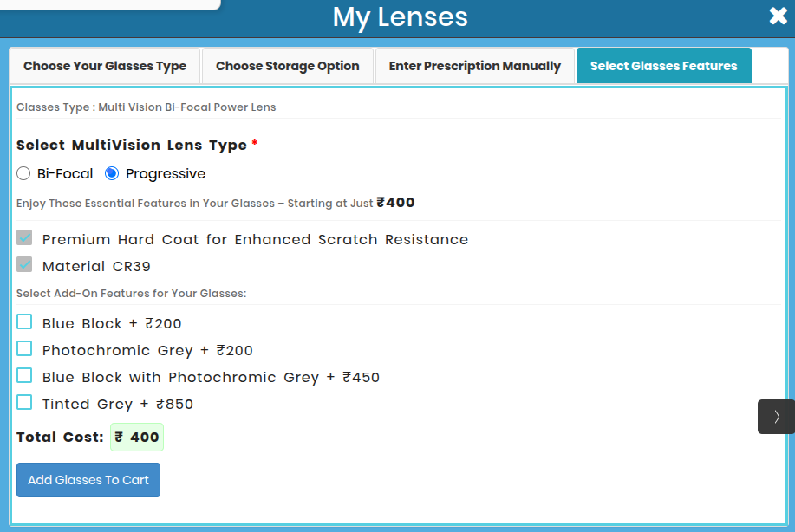Click Add Glasses To Cart
Screen dimensions: 795x532
point(88,479)
